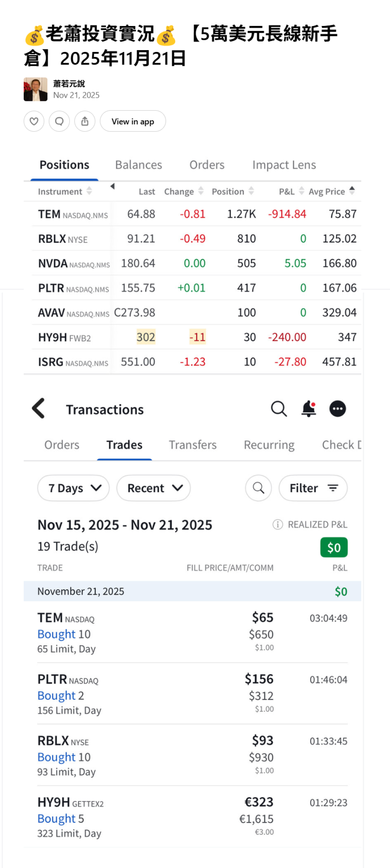Open notifications bell icon
390x868 pixels.
click(x=309, y=409)
